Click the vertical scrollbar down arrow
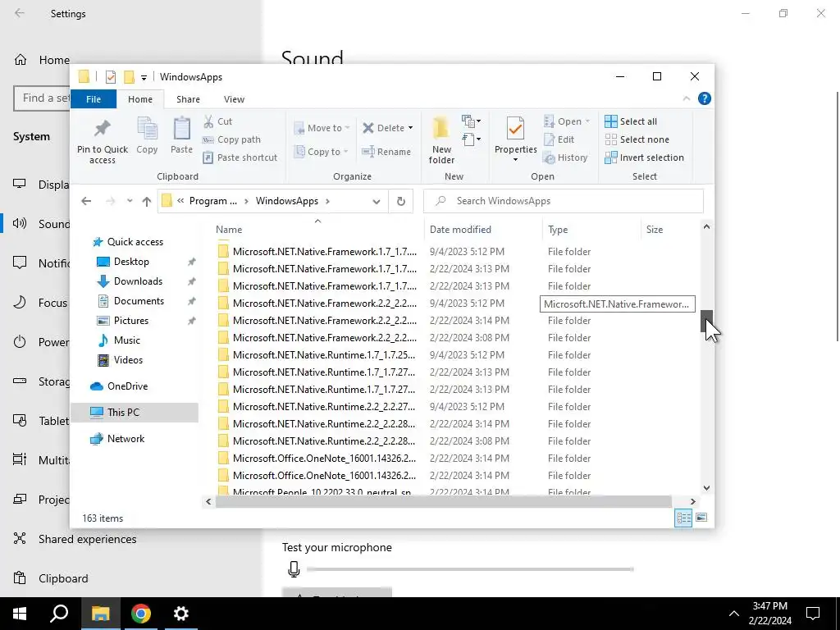 tap(706, 488)
